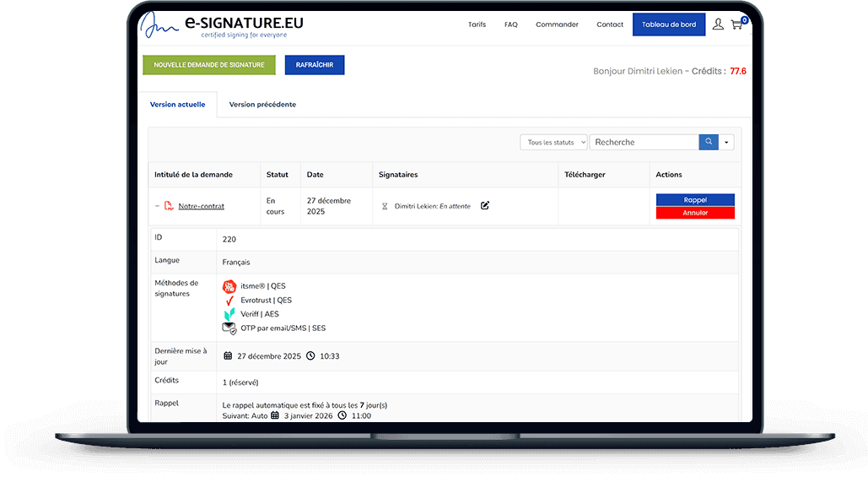Switch to the Version précédente tab
Image resolution: width=868 pixels, height=477 pixels.
[262, 105]
